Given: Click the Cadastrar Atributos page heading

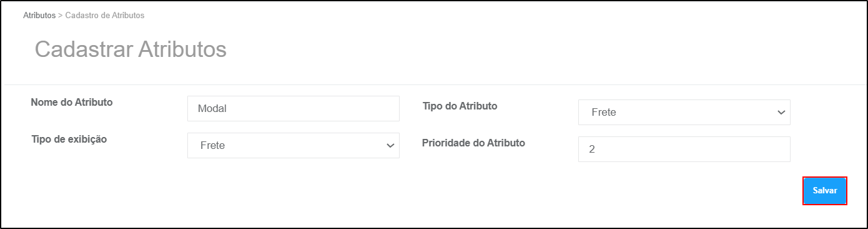Looking at the screenshot, I should point(131,49).
